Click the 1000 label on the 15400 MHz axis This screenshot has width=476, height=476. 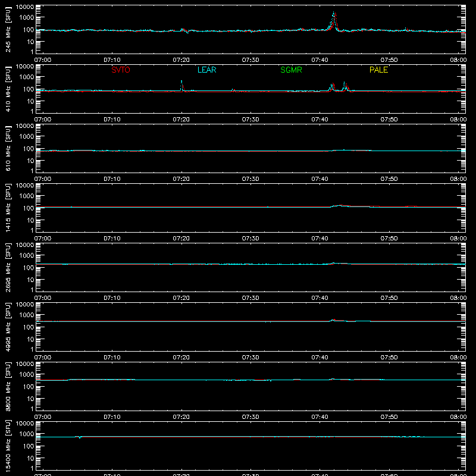[x=27, y=434]
